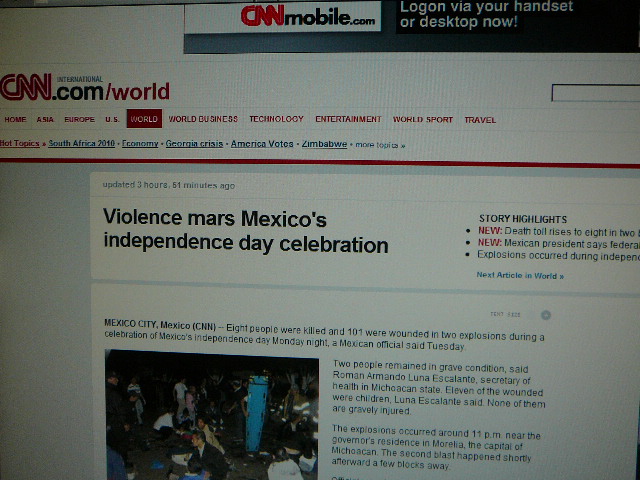The image size is (640, 480).
Task: Click STORY HIGHLIGHTS heading
Action: tap(523, 219)
